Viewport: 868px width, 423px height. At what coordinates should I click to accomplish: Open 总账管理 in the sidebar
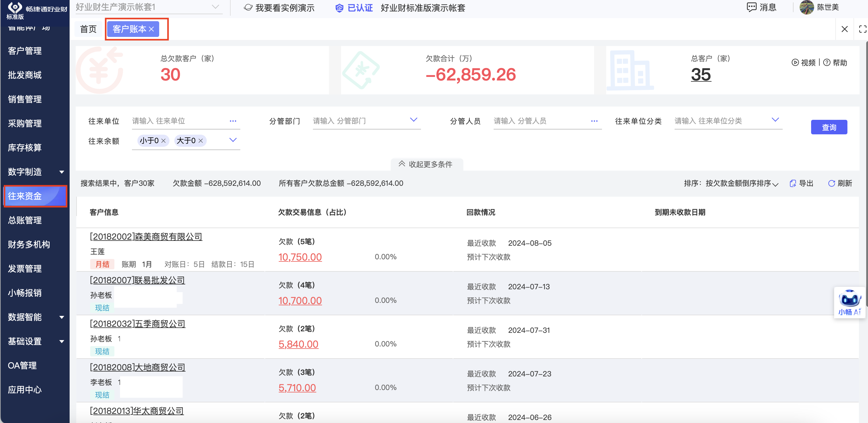tap(25, 220)
